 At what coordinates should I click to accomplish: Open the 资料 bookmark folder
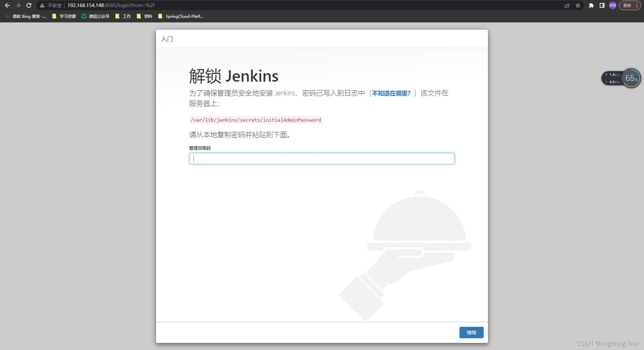(x=145, y=16)
